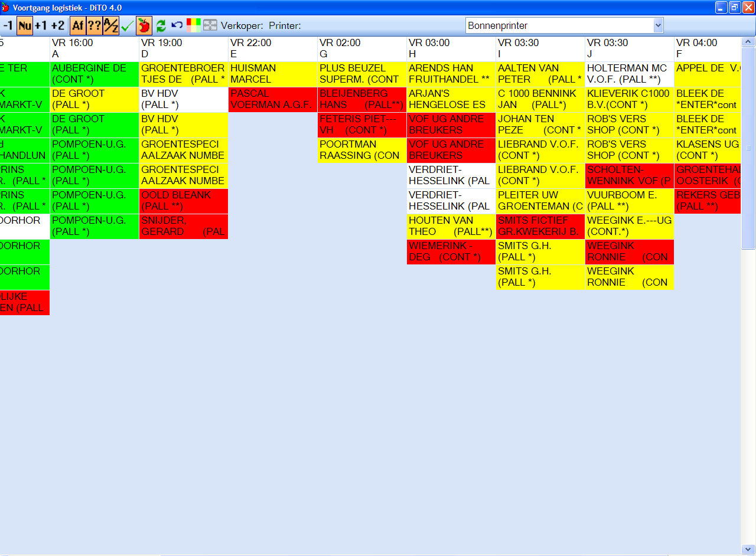Select the KLASENS UG (CONT *) cell
Viewport: 756px width, 556px height.
[708, 150]
